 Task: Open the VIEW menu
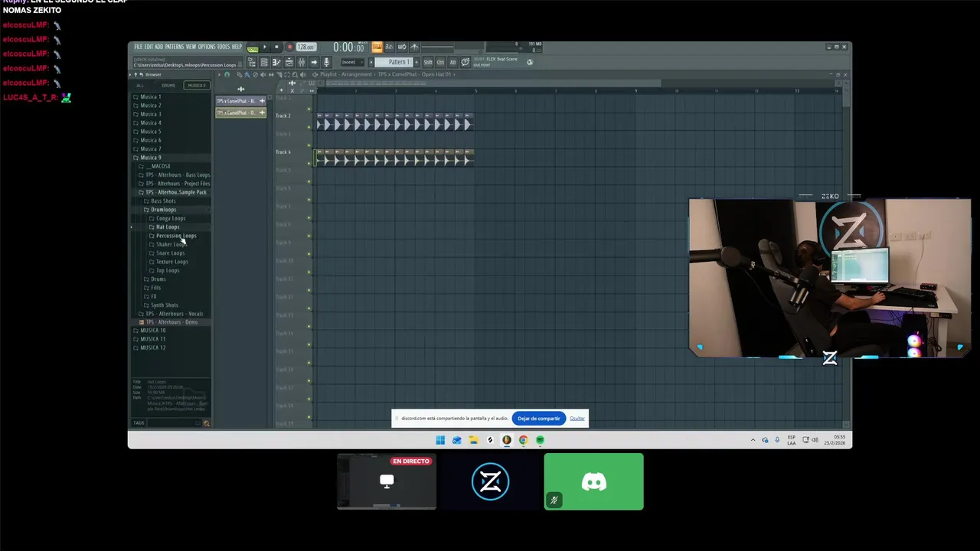click(x=191, y=47)
